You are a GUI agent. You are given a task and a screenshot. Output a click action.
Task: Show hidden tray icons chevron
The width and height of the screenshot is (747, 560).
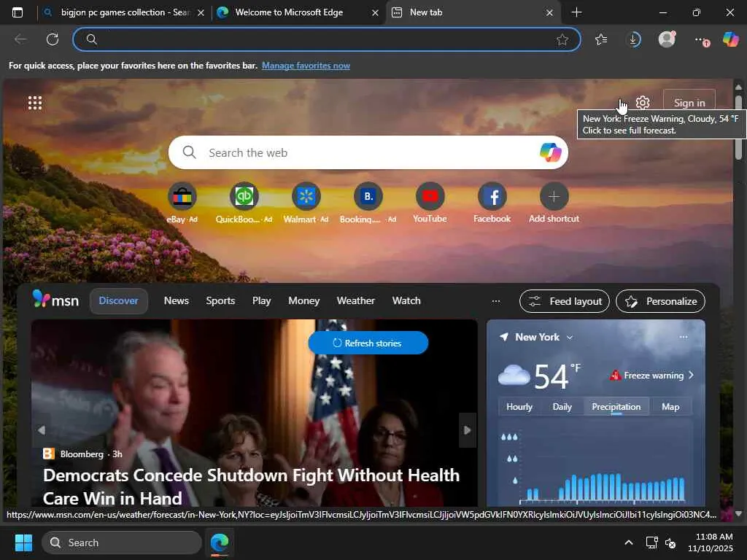coord(628,542)
